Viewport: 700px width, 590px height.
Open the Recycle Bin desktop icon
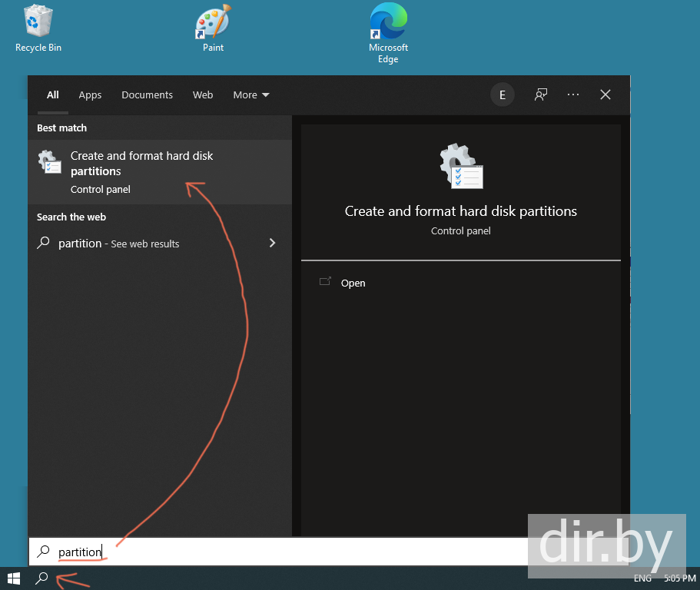coord(38,28)
